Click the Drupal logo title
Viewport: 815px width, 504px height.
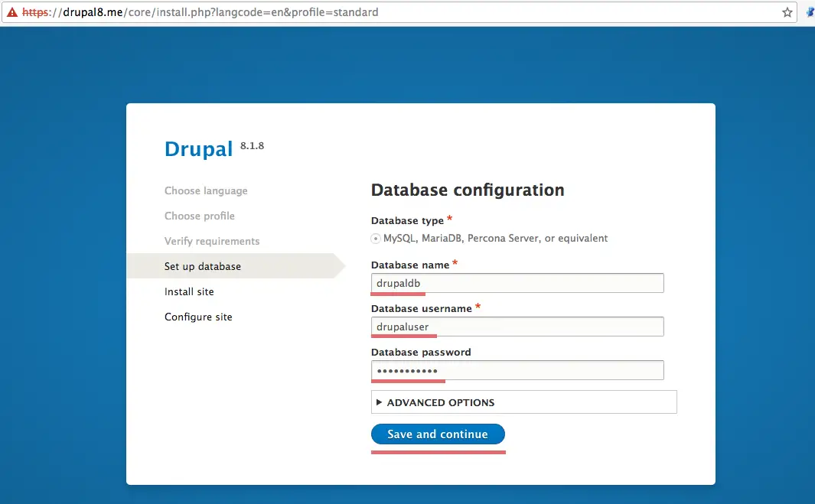point(198,149)
